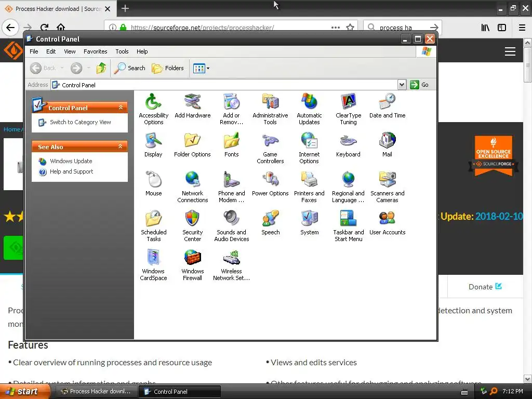Open Speech settings icon
This screenshot has height=399, width=532.
(270, 223)
